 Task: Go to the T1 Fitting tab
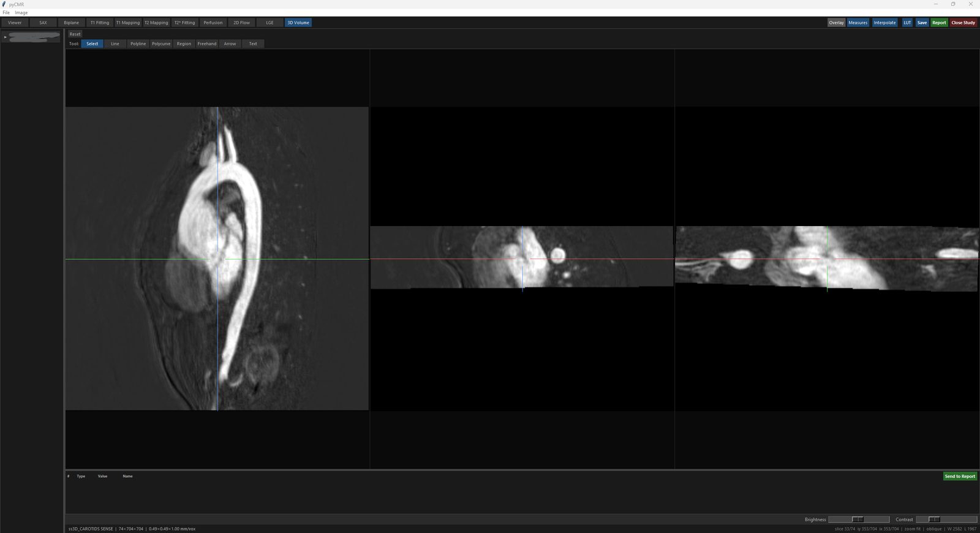click(99, 23)
